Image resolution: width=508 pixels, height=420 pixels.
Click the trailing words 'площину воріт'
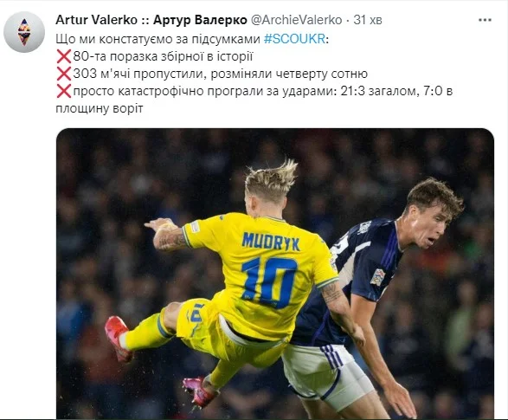click(100, 108)
